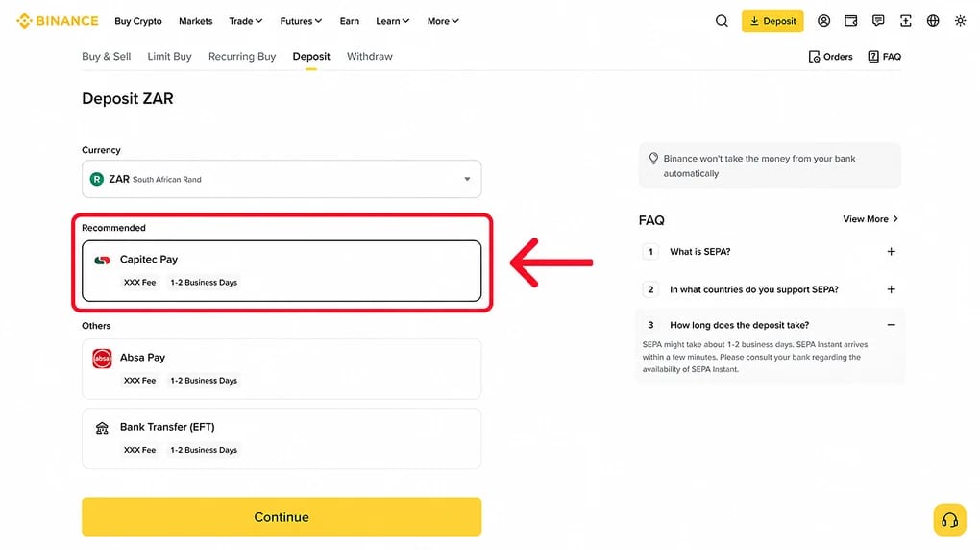Viewport: 980px width, 550px height.
Task: Open the language globe icon
Action: coord(933,20)
